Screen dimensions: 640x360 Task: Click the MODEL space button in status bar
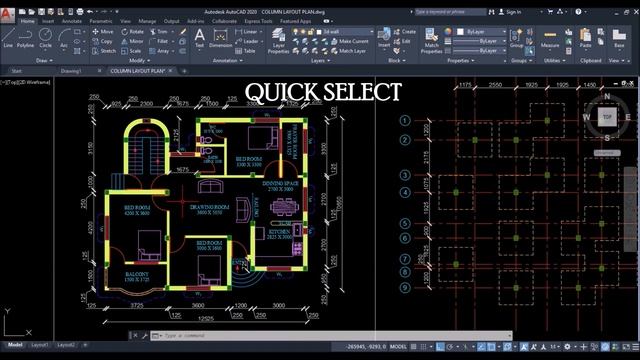pos(398,347)
